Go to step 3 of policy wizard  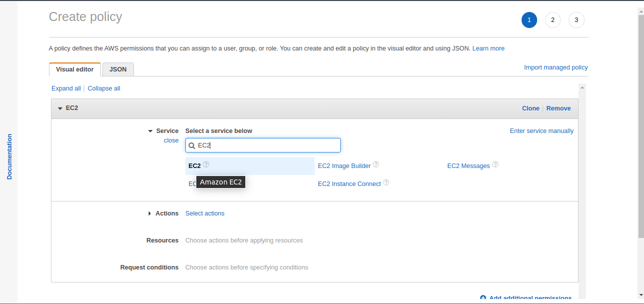[x=577, y=20]
